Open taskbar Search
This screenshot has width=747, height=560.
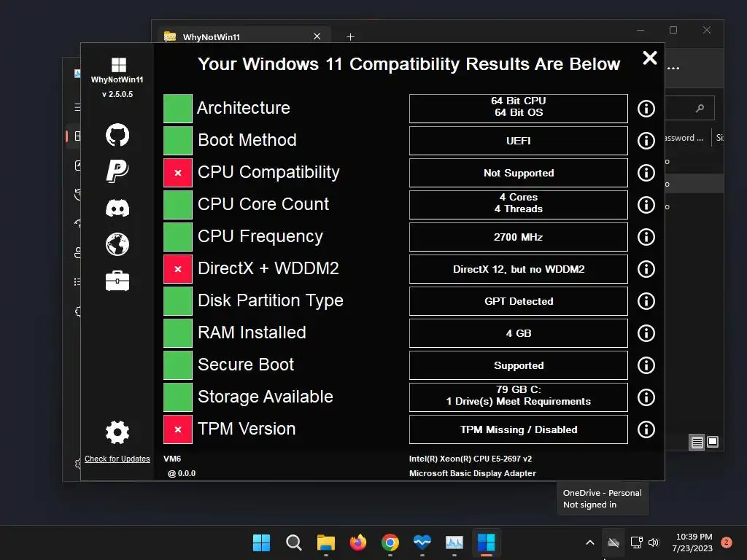click(x=293, y=542)
